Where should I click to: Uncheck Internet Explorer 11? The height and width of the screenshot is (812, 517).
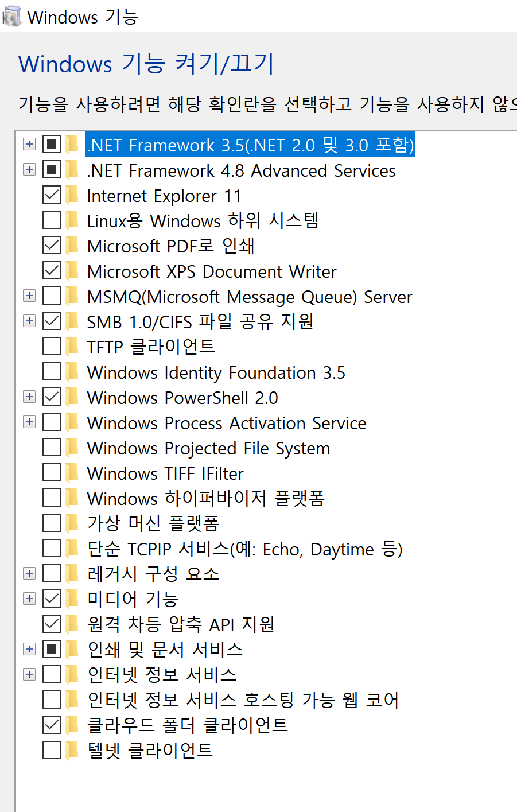[x=52, y=195]
